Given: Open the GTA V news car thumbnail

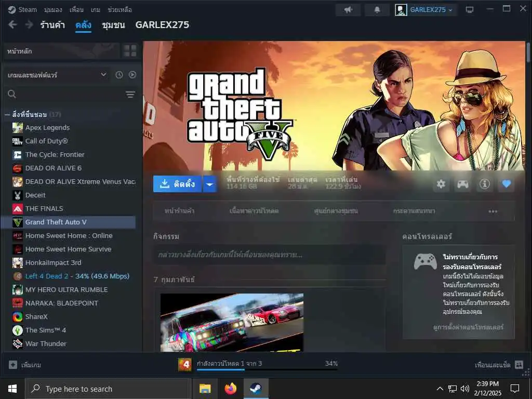Looking at the screenshot, I should [x=232, y=322].
